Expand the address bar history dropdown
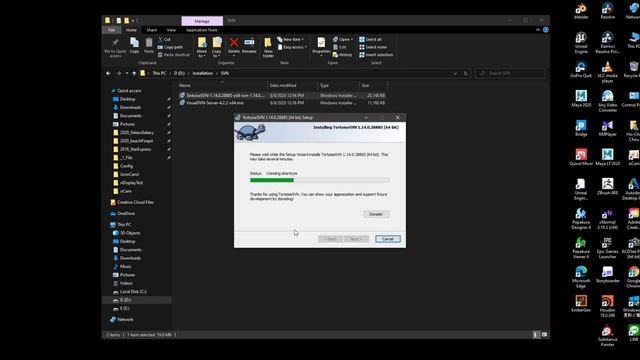This screenshot has width=640, height=360. pyautogui.click(x=455, y=73)
